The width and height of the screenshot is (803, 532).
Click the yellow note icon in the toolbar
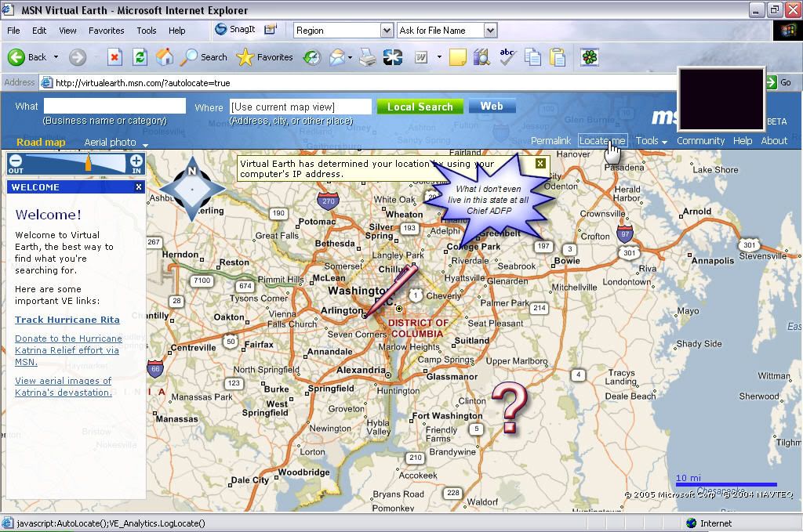tap(457, 57)
